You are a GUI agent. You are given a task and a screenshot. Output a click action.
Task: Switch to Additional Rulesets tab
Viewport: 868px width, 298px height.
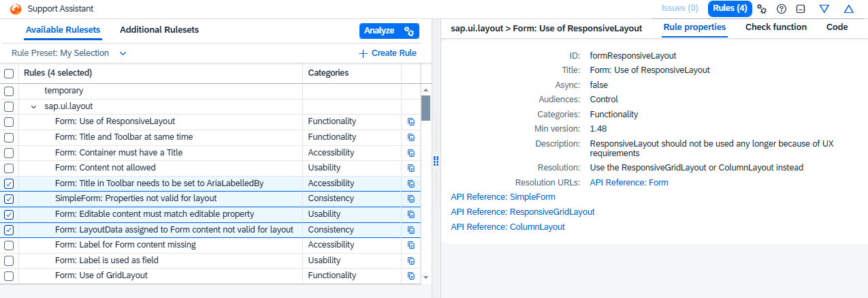click(x=159, y=30)
